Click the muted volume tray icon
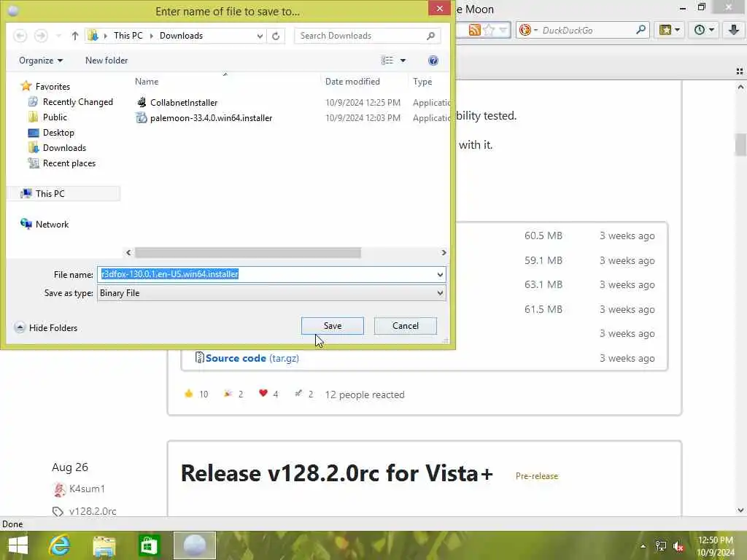Image resolution: width=747 pixels, height=560 pixels. pyautogui.click(x=678, y=547)
